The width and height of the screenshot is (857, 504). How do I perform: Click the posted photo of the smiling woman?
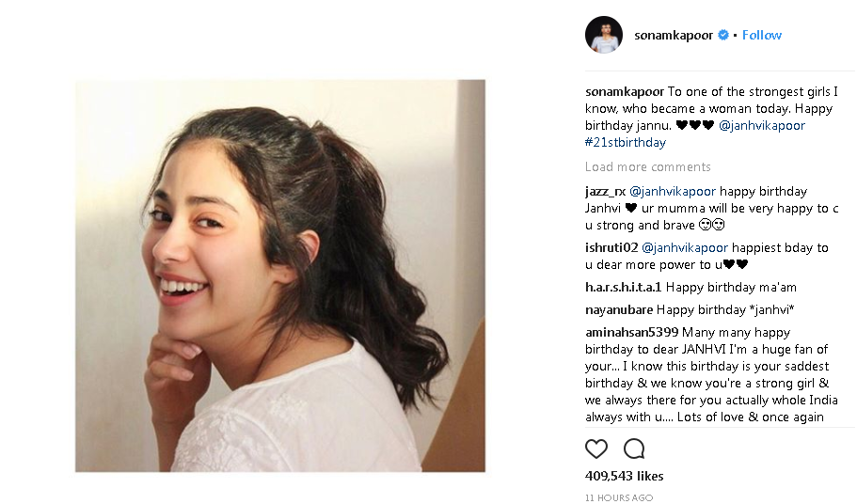[280, 276]
